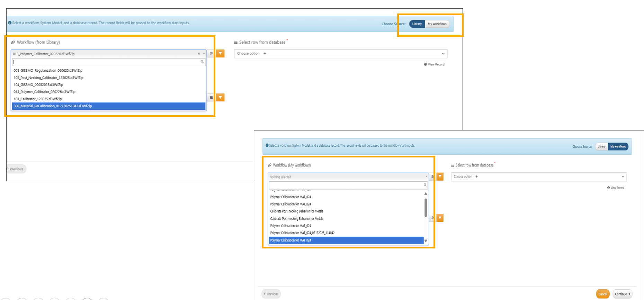Click the orange filter icon beside the 013_Polymer_Calibrator dropdown
Viewport: 644px width, 300px height.
click(220, 54)
